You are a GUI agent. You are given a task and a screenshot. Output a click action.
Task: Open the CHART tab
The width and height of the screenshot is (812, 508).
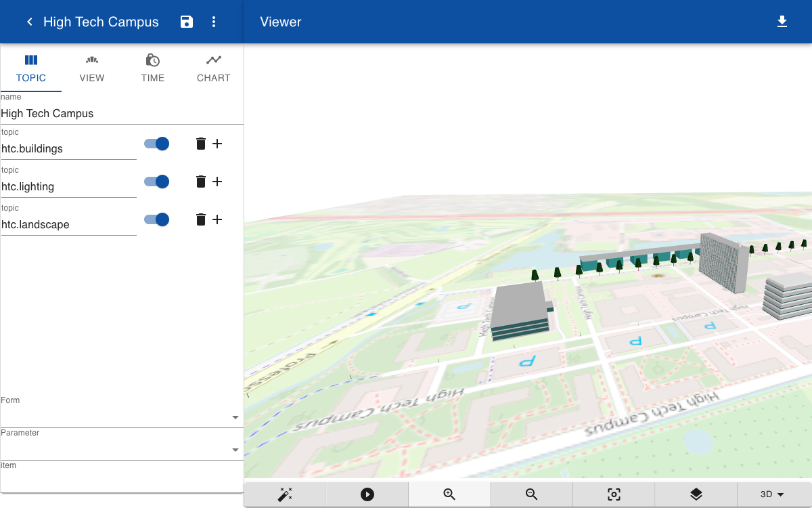pos(214,68)
